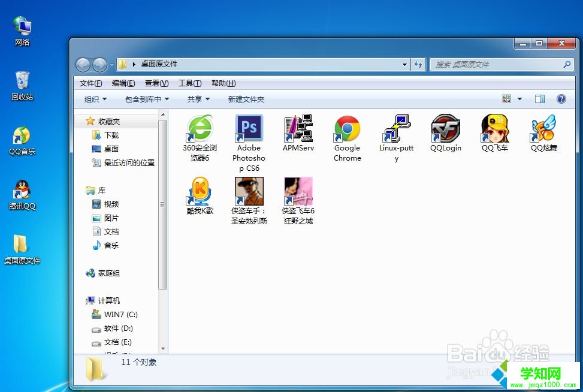This screenshot has width=583, height=392.
Task: Toggle the preview pane button
Action: (x=539, y=99)
